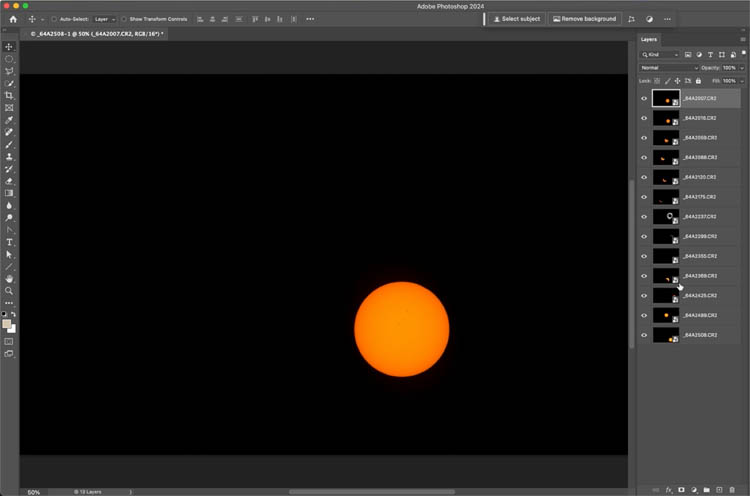750x496 pixels.
Task: Select the Crop tool
Action: [x=9, y=96]
